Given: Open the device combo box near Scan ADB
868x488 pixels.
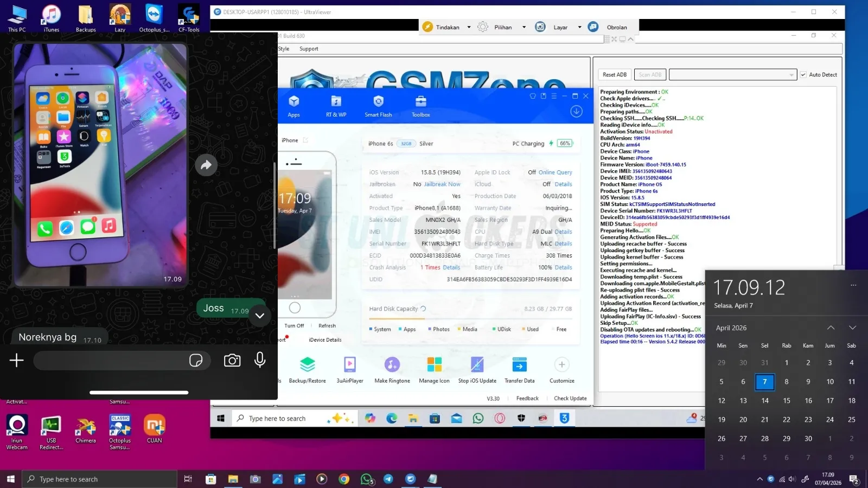Looking at the screenshot, I should point(732,75).
